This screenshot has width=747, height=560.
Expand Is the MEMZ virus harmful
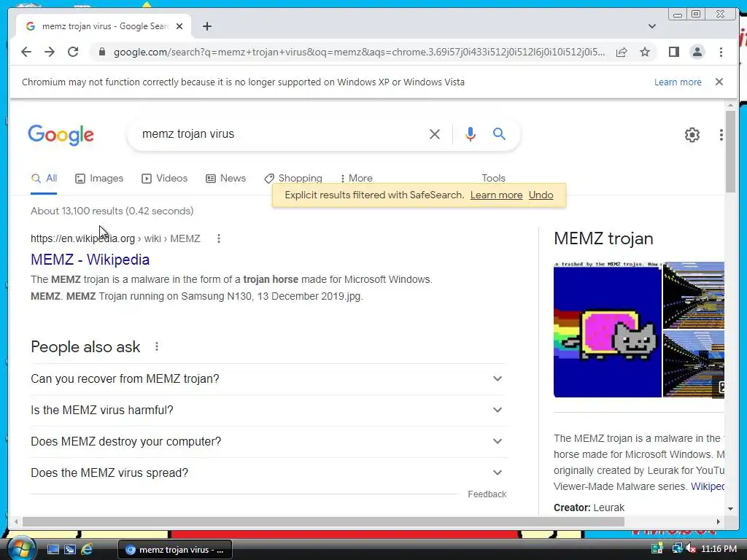pyautogui.click(x=268, y=411)
